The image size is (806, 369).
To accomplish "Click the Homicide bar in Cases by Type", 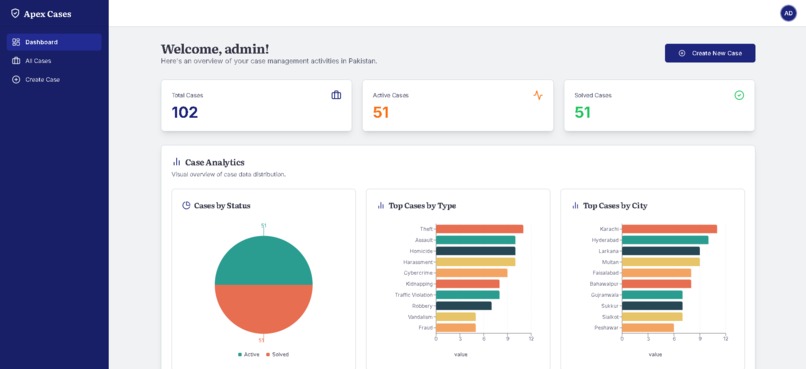I will click(475, 251).
